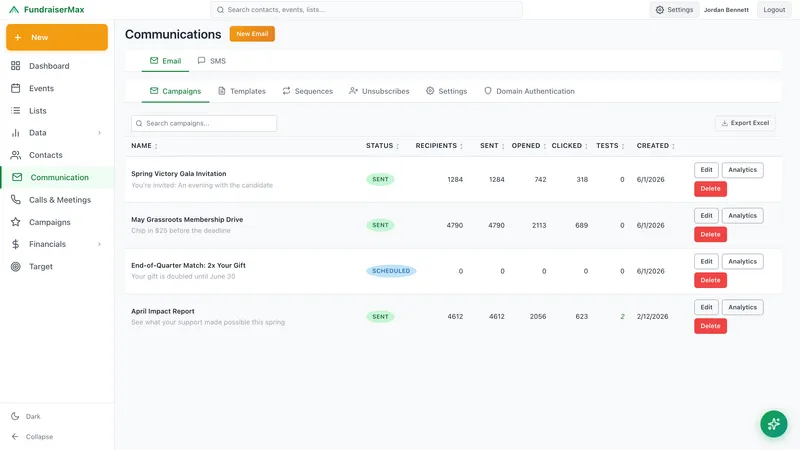This screenshot has height=450, width=800.
Task: Sort by CREATED column arrow
Action: tap(673, 146)
